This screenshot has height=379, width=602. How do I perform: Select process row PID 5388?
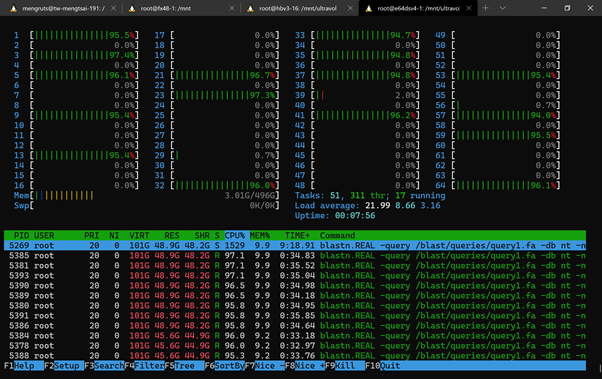(295, 356)
